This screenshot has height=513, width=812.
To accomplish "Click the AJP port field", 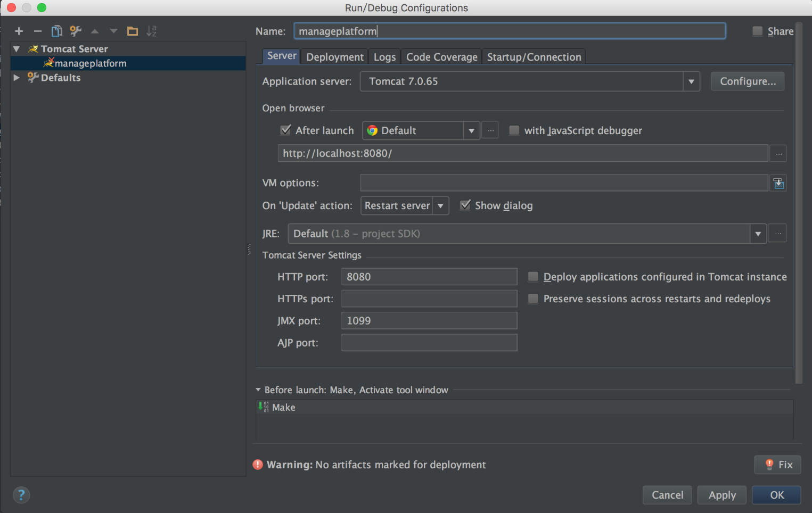I will [429, 343].
